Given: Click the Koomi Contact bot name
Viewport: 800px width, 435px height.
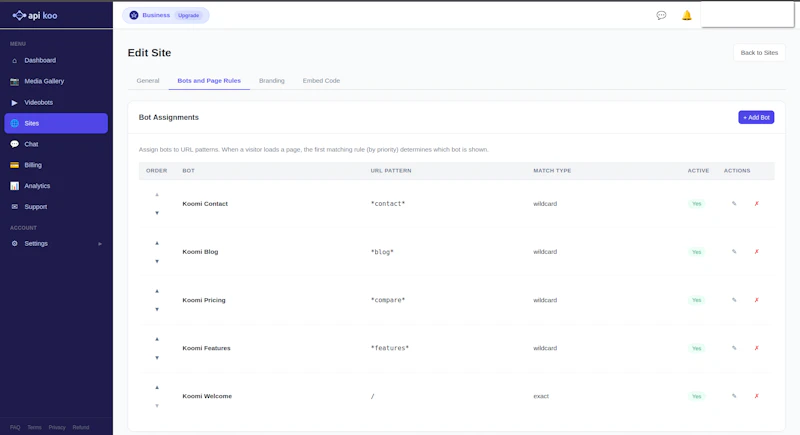Looking at the screenshot, I should coord(205,203).
